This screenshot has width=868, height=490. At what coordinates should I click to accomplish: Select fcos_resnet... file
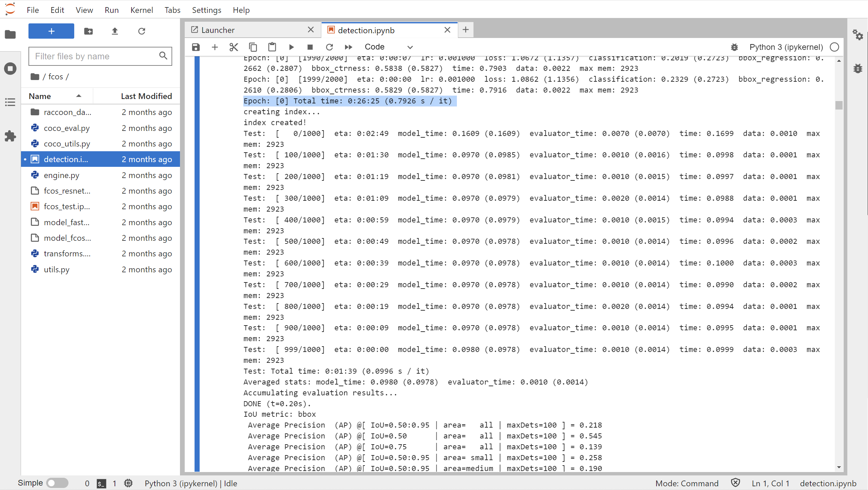click(101, 191)
